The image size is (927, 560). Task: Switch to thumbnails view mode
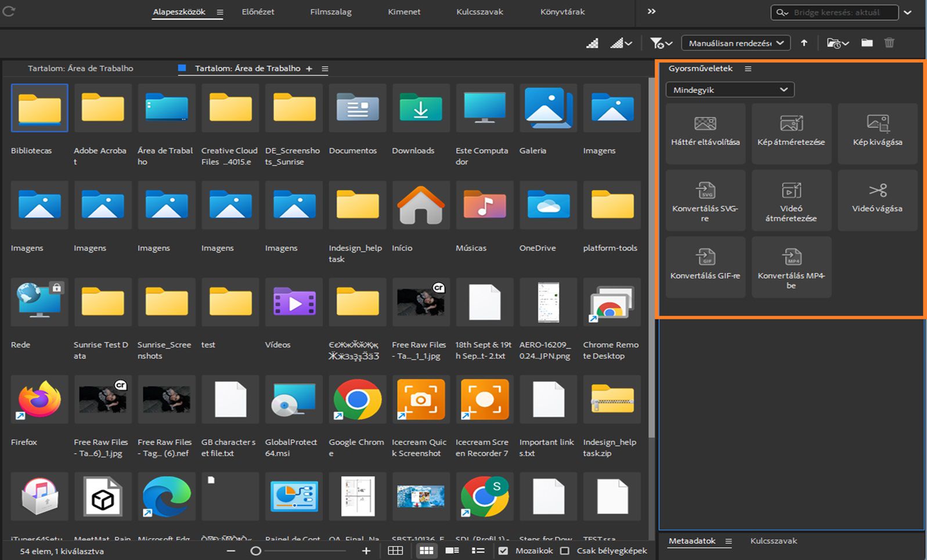click(x=427, y=551)
